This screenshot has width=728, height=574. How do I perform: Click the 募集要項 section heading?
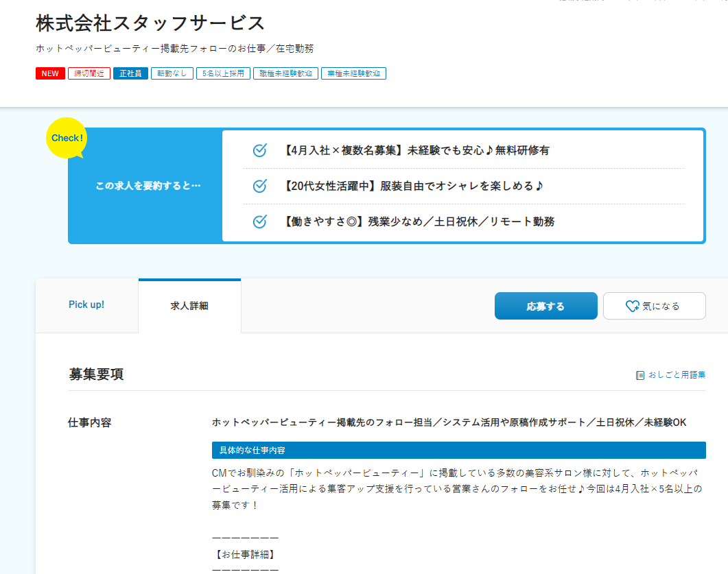pos(96,374)
